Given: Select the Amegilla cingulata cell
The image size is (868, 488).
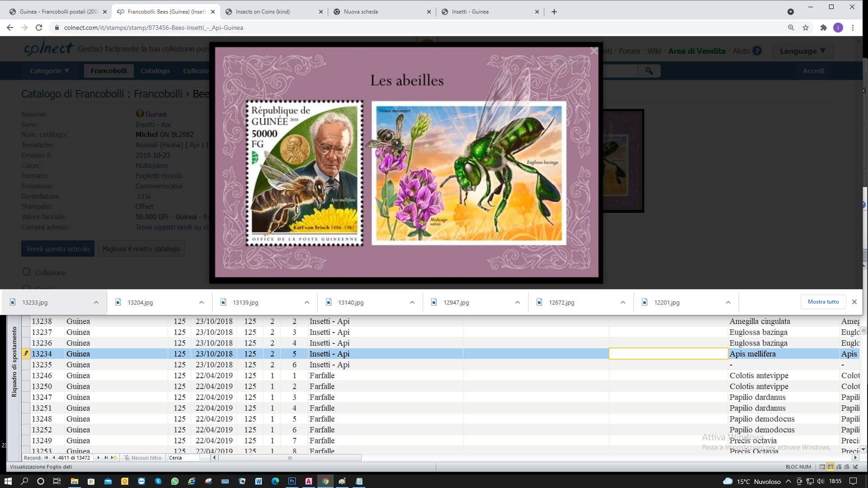Looking at the screenshot, I should click(783, 321).
